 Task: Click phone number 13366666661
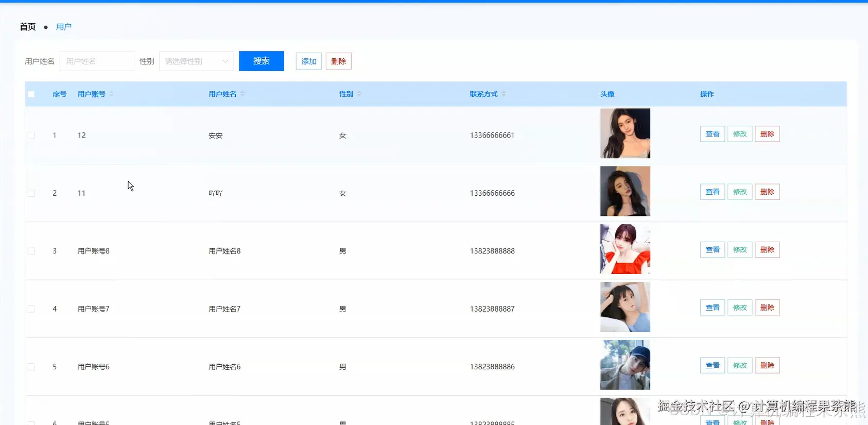[492, 135]
